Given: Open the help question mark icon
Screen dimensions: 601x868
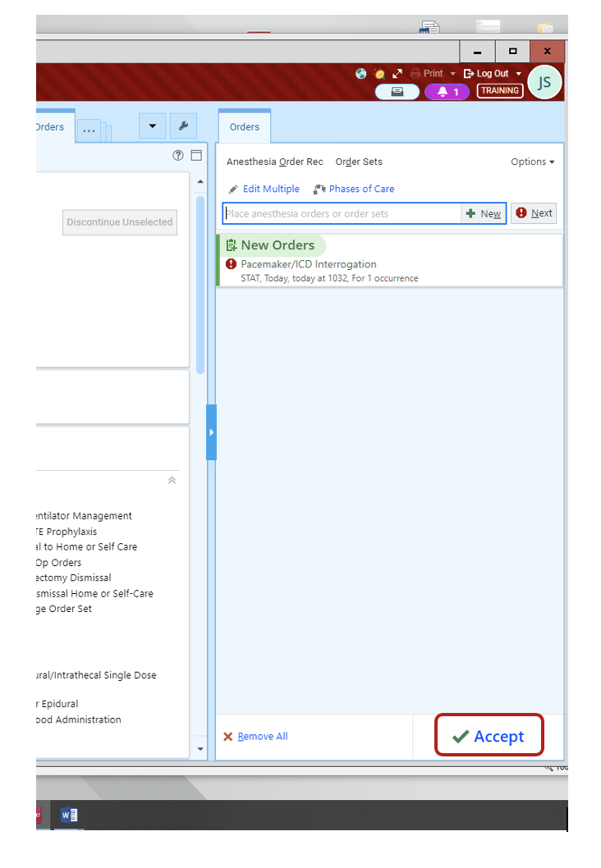Looking at the screenshot, I should [177, 156].
